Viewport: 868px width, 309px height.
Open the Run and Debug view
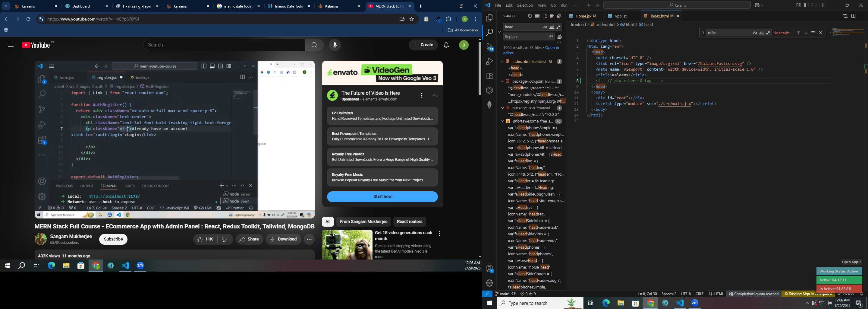489,61
